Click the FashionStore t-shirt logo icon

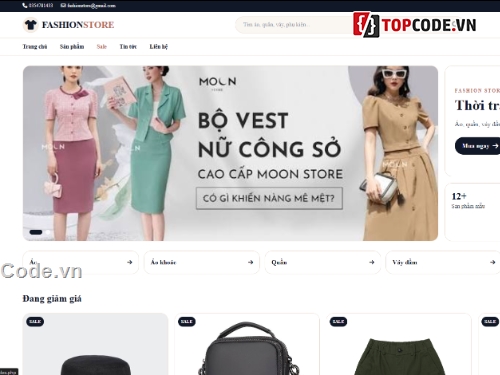click(30, 25)
